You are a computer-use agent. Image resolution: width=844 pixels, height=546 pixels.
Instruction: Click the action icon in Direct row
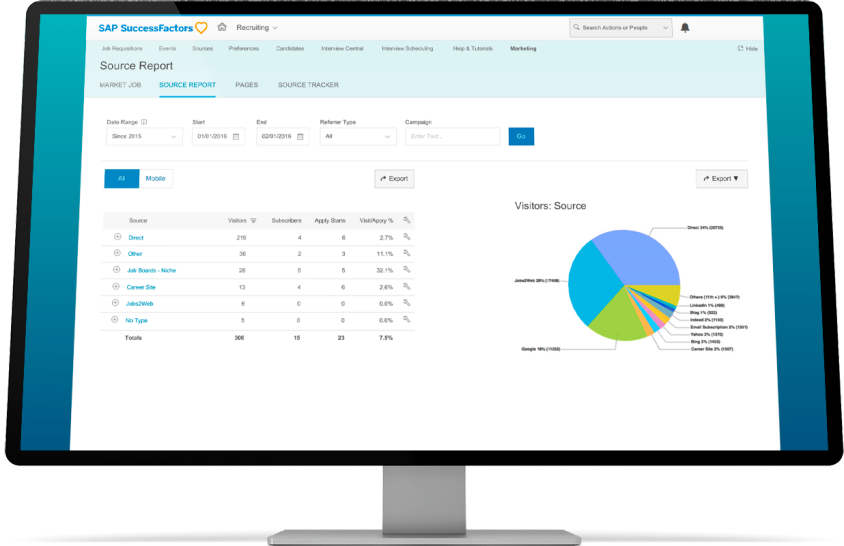coord(407,237)
